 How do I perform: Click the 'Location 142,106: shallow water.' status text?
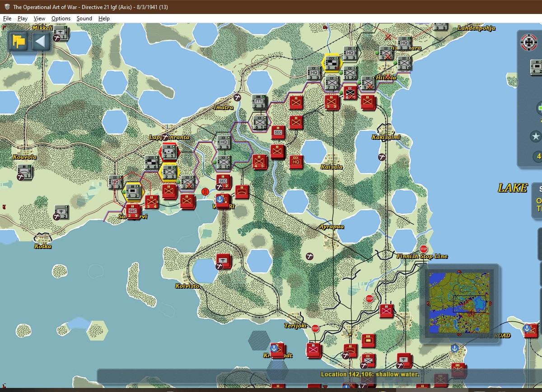370,374
